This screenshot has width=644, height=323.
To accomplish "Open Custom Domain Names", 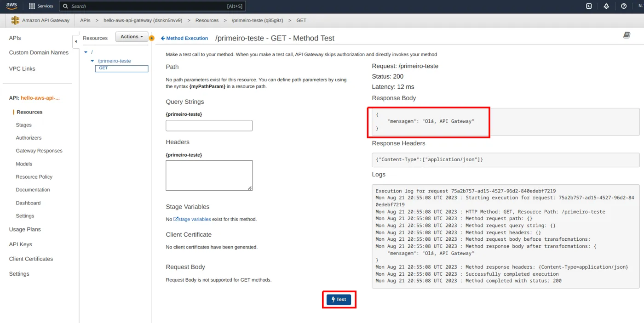I will coord(39,52).
